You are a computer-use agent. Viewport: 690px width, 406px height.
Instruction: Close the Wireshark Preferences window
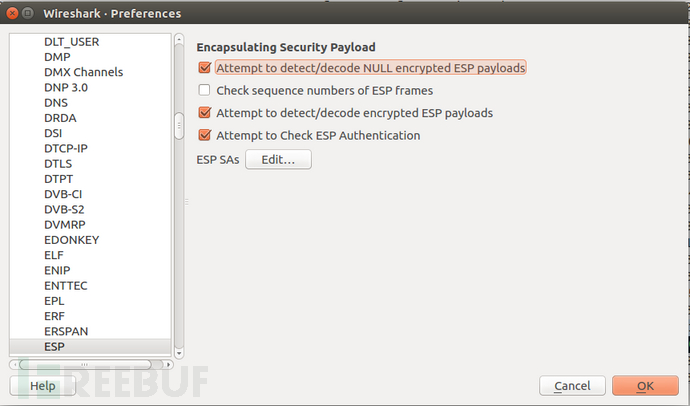coord(14,14)
